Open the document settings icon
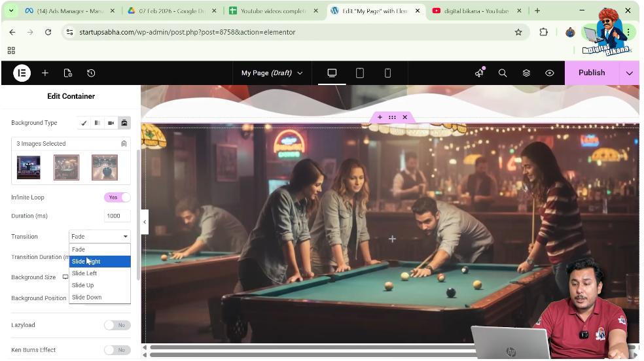 [x=68, y=73]
